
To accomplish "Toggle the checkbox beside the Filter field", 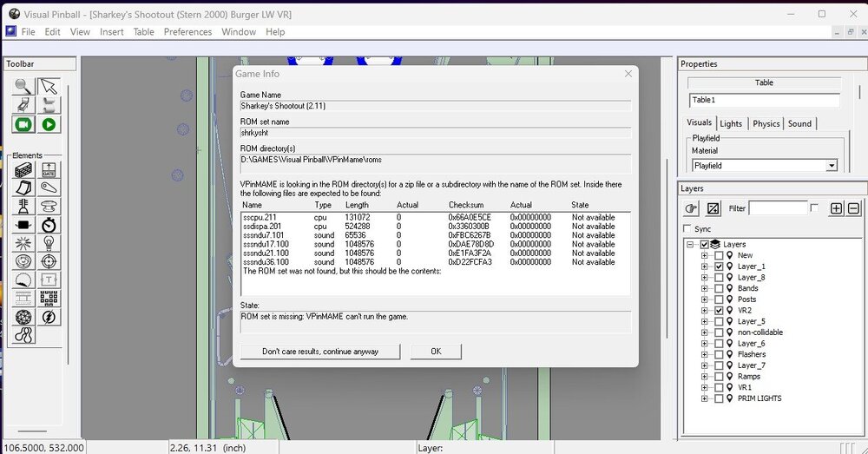I will (x=814, y=207).
